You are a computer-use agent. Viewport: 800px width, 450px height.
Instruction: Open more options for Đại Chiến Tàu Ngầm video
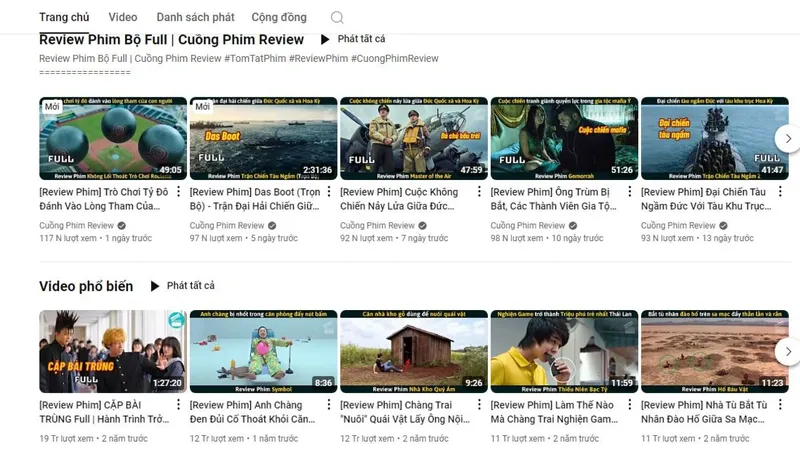coord(780,192)
